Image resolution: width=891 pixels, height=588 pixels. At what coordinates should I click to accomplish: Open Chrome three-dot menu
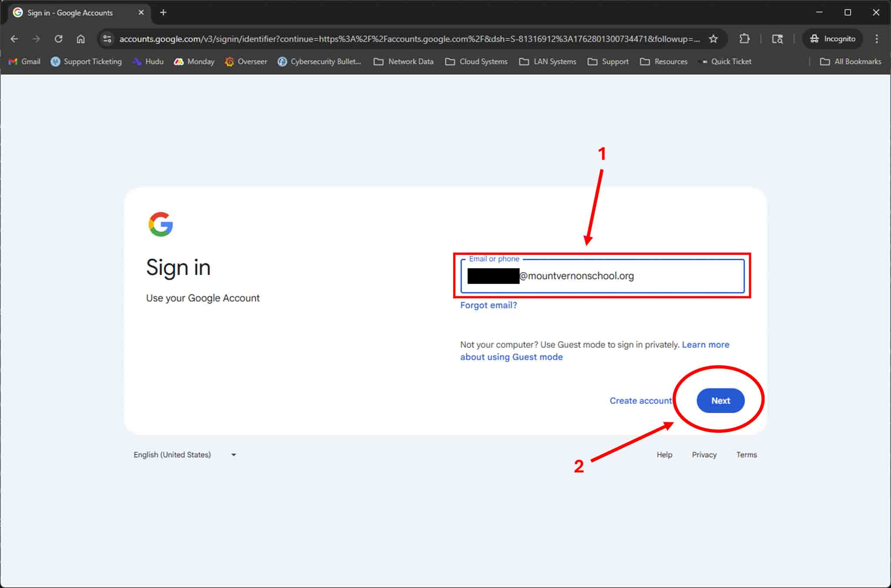(877, 39)
